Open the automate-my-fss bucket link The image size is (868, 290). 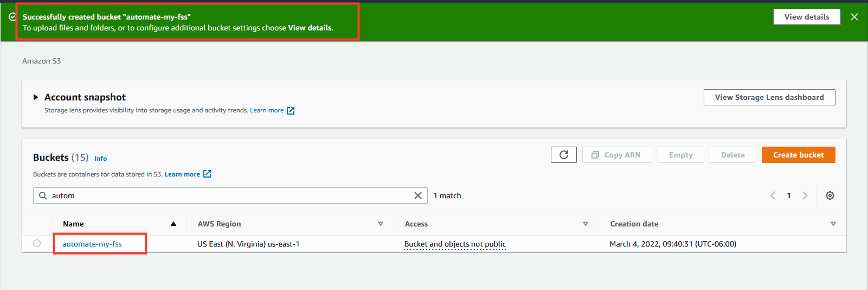tap(92, 244)
